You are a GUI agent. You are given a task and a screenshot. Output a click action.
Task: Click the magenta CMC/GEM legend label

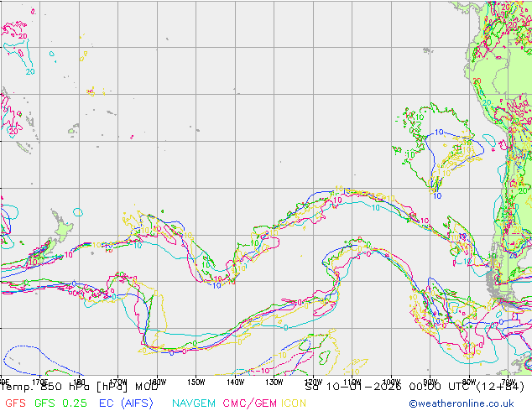coord(249,403)
